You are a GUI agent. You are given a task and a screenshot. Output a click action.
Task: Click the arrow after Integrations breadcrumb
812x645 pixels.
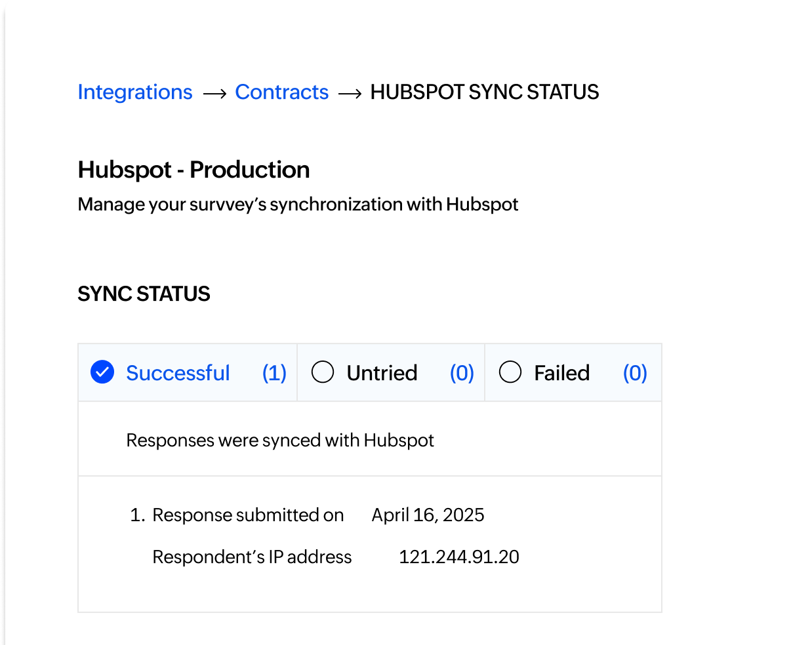(x=214, y=94)
